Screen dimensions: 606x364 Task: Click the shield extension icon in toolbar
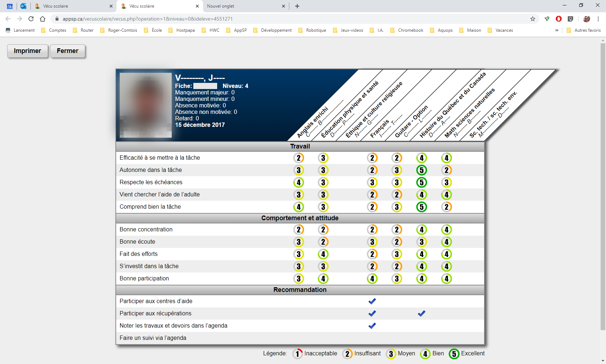click(x=570, y=19)
